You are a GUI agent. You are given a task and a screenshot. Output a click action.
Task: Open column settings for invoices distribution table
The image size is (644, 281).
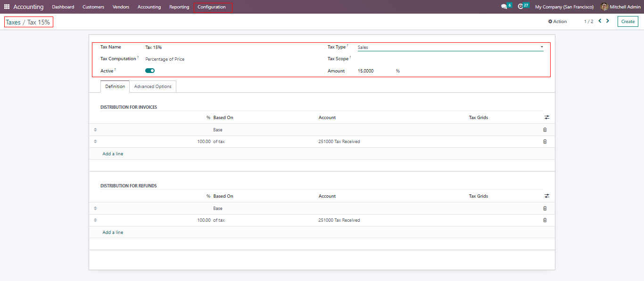point(547,118)
